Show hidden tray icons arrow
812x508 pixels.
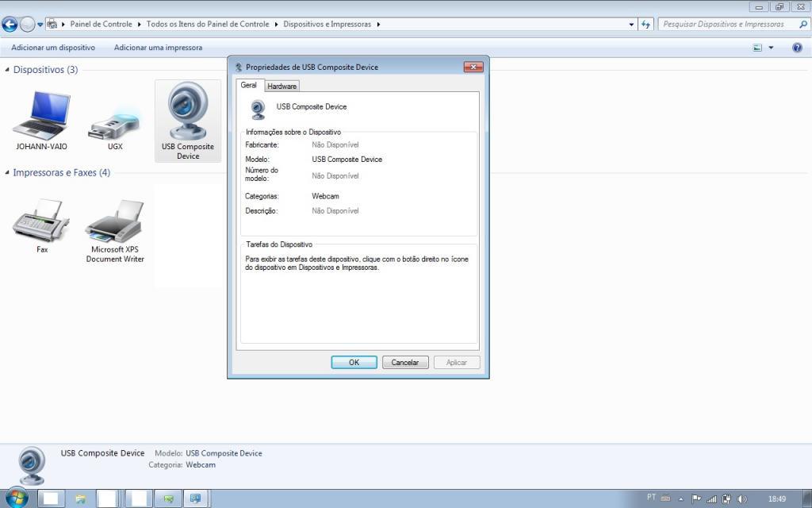[681, 500]
